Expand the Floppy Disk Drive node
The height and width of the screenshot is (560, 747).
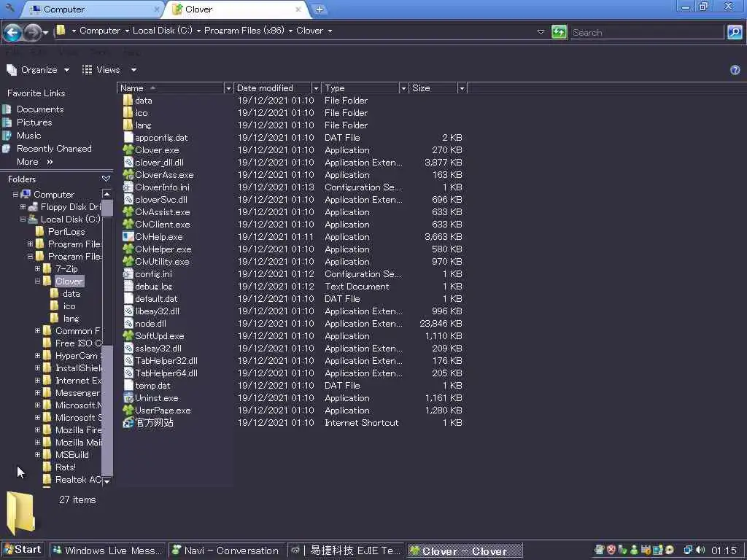pos(23,206)
